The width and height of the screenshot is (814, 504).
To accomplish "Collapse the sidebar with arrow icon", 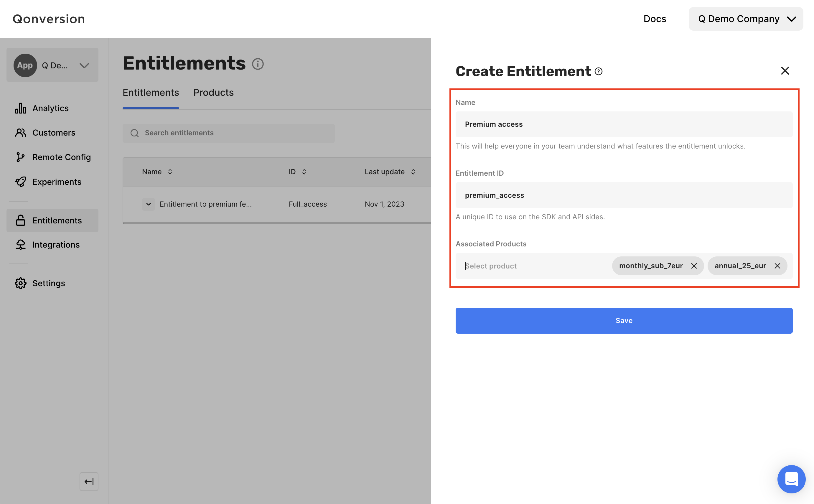I will (x=89, y=481).
